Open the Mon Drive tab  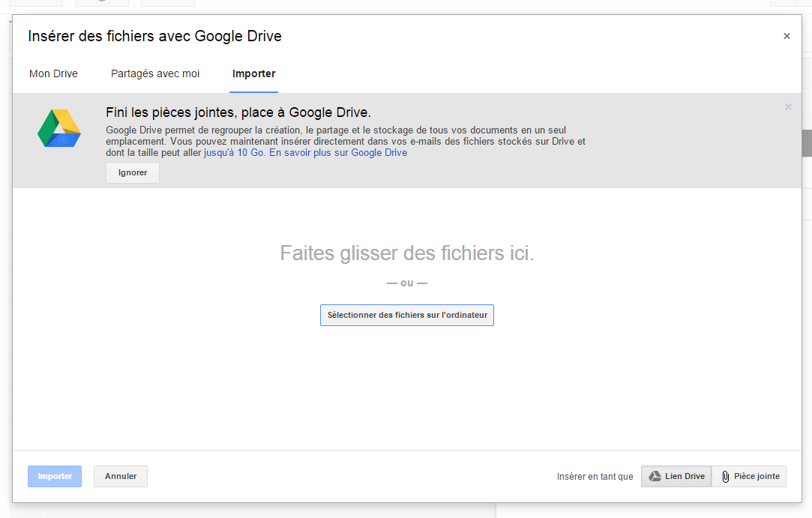[53, 73]
